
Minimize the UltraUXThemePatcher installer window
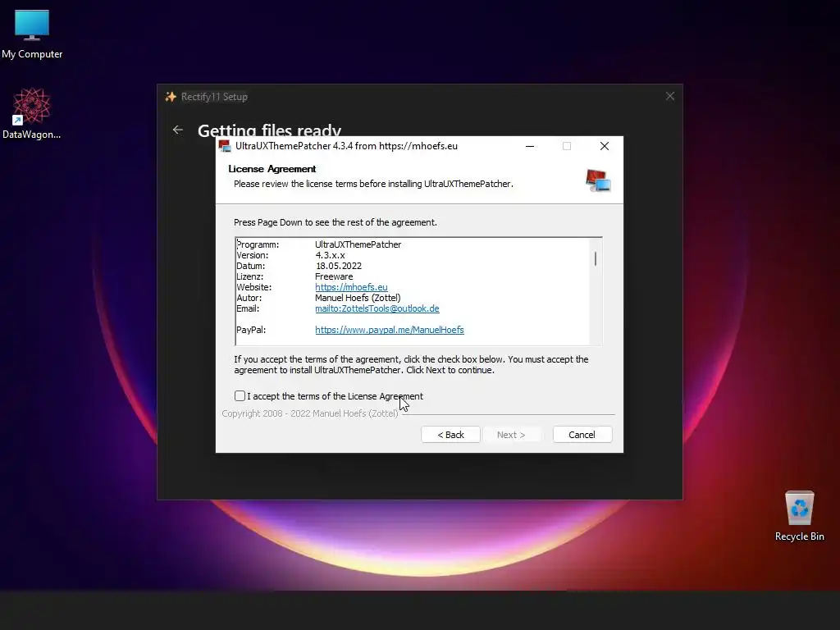pos(530,146)
